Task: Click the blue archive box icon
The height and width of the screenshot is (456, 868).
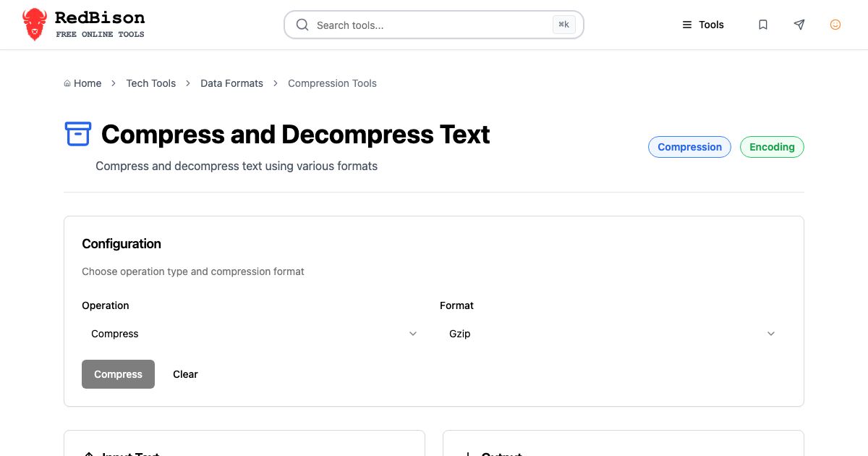Action: point(78,134)
